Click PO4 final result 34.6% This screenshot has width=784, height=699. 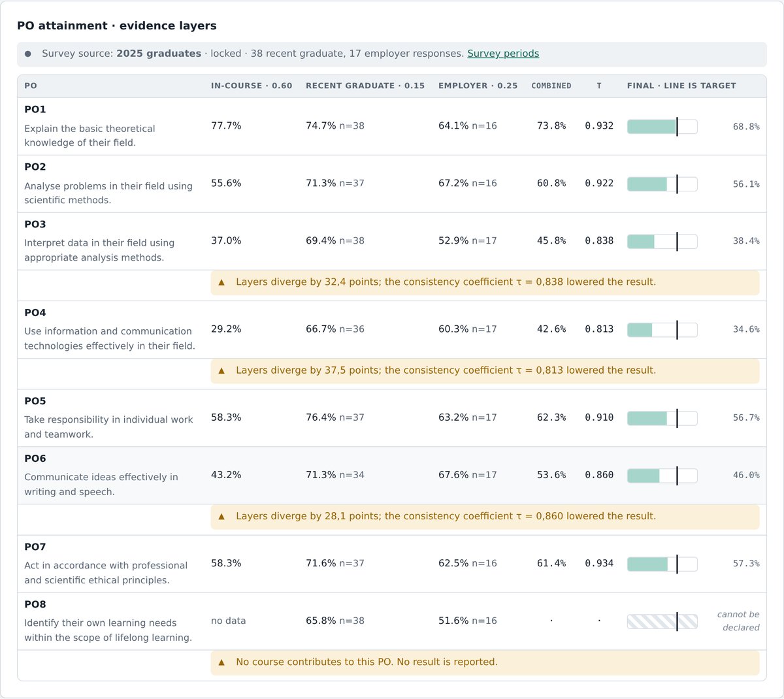click(x=746, y=329)
